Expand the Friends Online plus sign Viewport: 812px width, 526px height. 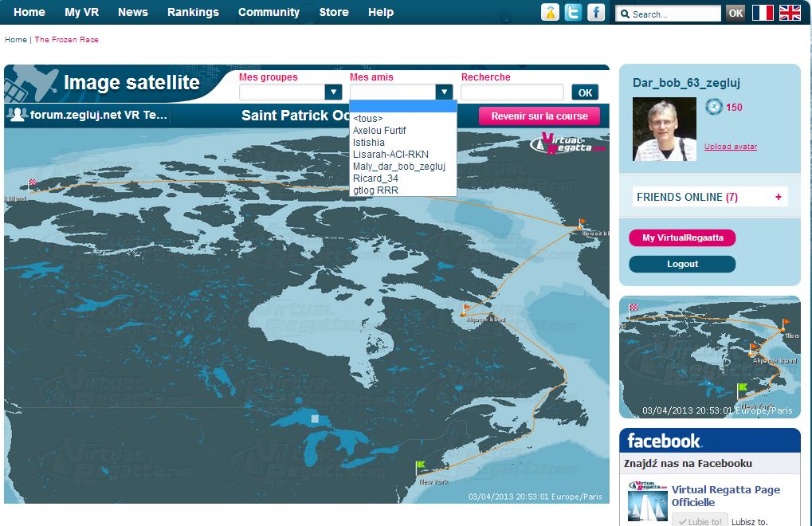point(778,197)
